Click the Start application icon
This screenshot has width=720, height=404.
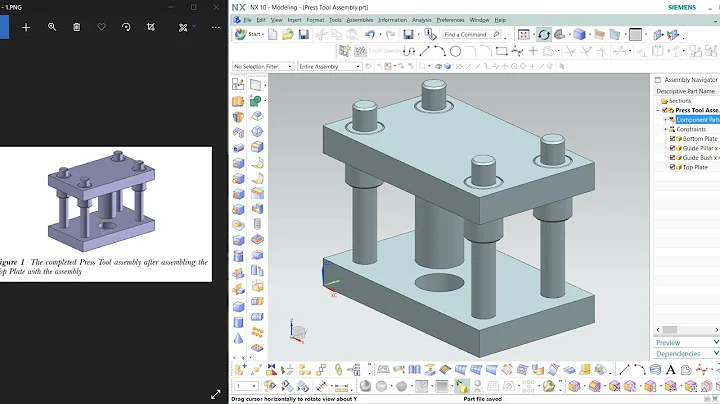tap(240, 34)
